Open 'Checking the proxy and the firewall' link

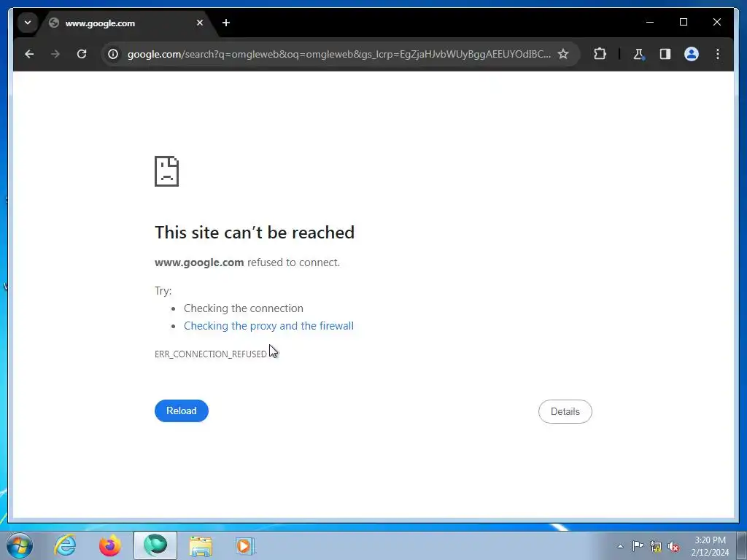click(x=268, y=326)
